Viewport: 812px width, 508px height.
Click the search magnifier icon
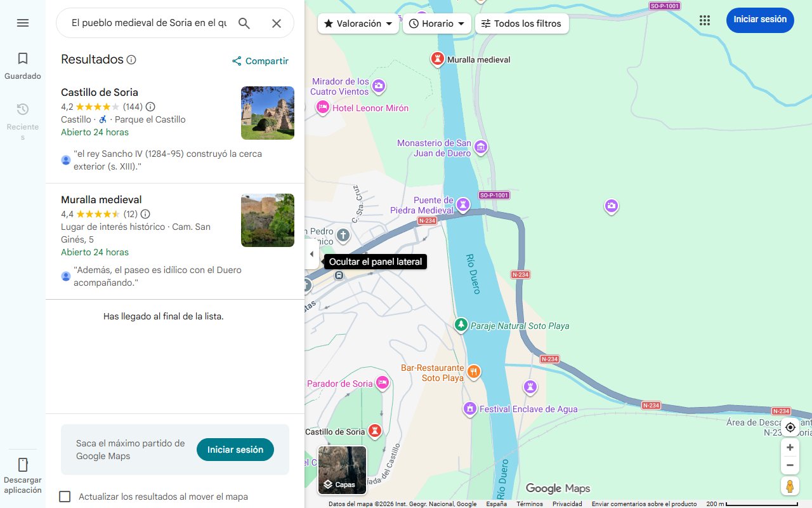(x=244, y=23)
